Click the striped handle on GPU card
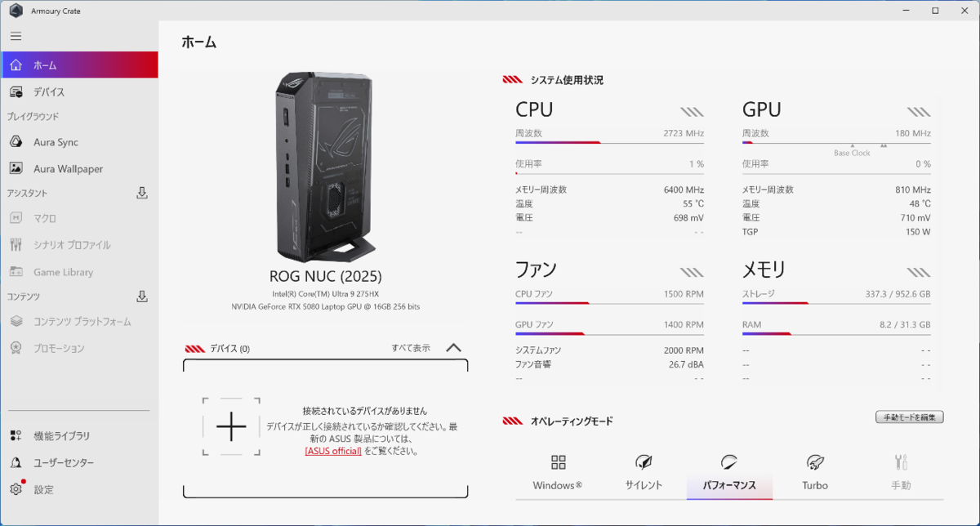The width and height of the screenshot is (980, 526). (919, 112)
